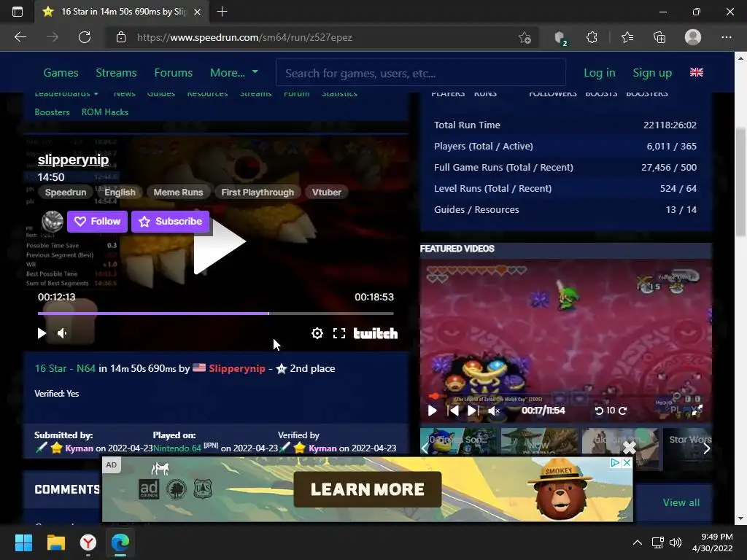Open tracking prevention shield icon
Viewport: 747px width, 560px height.
[x=560, y=37]
